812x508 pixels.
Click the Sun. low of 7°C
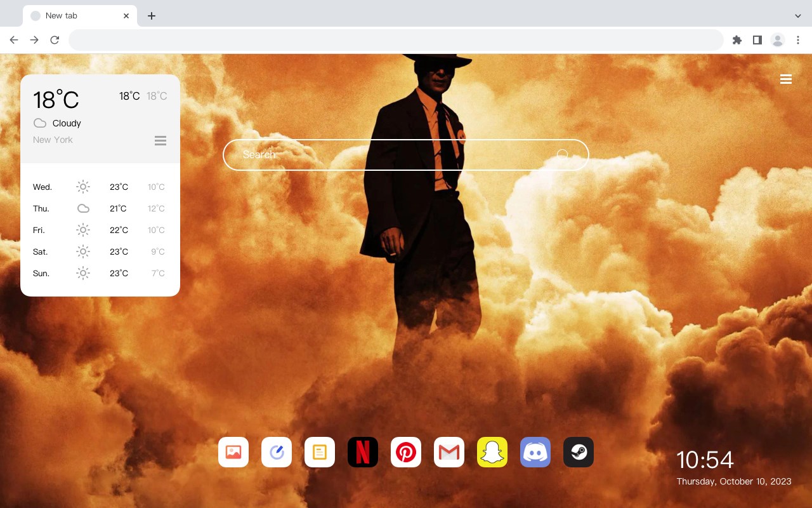pyautogui.click(x=158, y=273)
